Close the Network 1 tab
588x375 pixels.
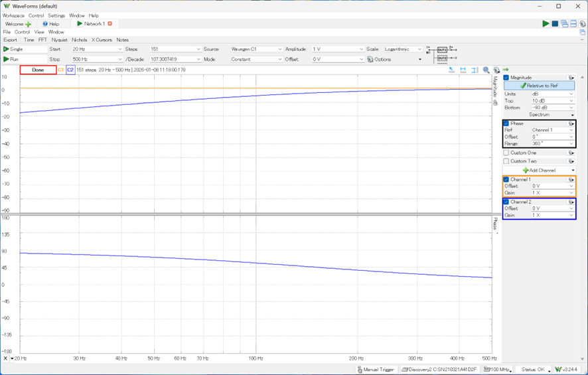(x=110, y=24)
